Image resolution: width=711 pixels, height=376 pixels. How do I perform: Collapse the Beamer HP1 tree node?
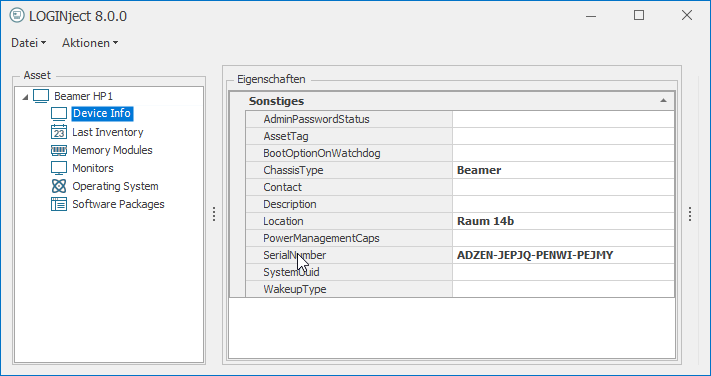[25, 97]
